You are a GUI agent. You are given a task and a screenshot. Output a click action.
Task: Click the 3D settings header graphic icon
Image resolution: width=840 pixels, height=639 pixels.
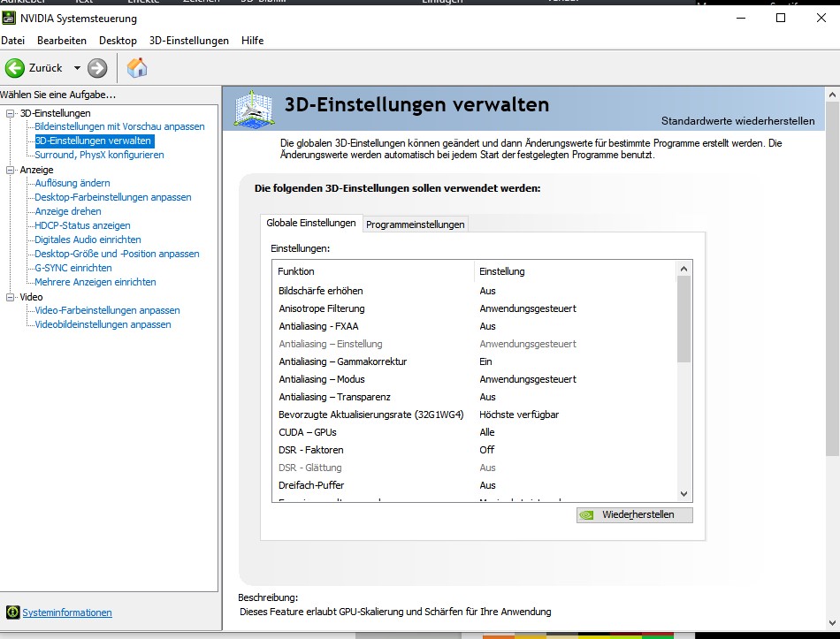pos(255,110)
